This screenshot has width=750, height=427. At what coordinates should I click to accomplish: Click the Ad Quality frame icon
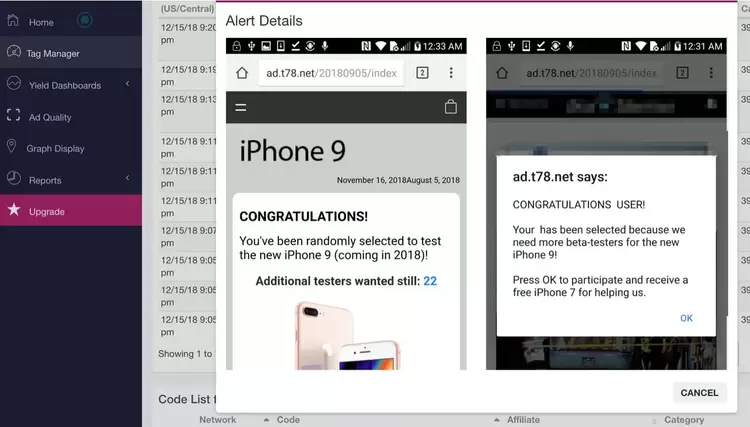point(13,116)
